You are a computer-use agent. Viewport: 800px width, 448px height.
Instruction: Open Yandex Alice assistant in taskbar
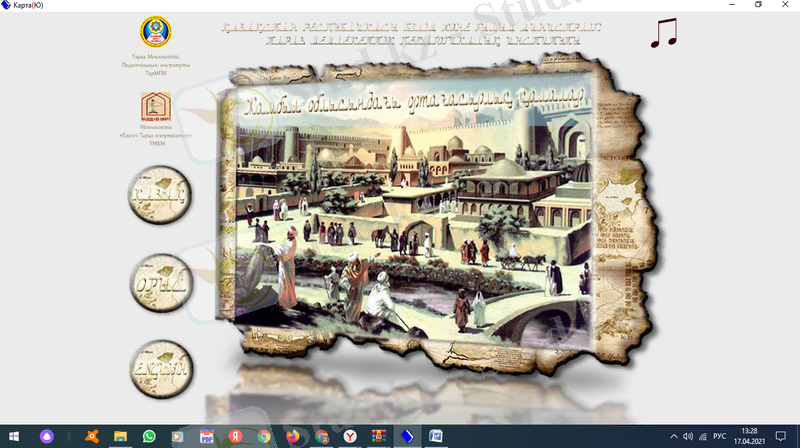click(x=45, y=436)
